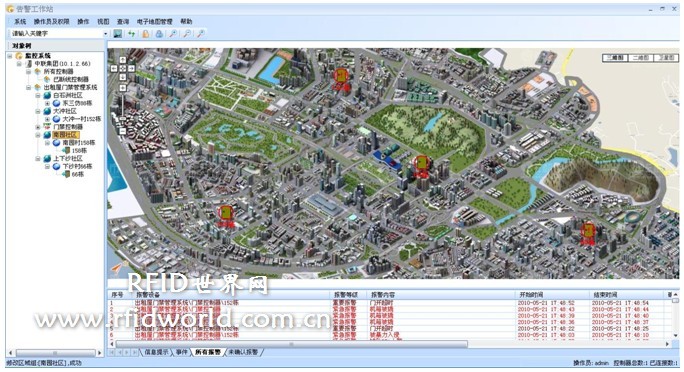684x372 pixels.
Task: Expand the 门禁控制器 tree node
Action: pos(38,127)
